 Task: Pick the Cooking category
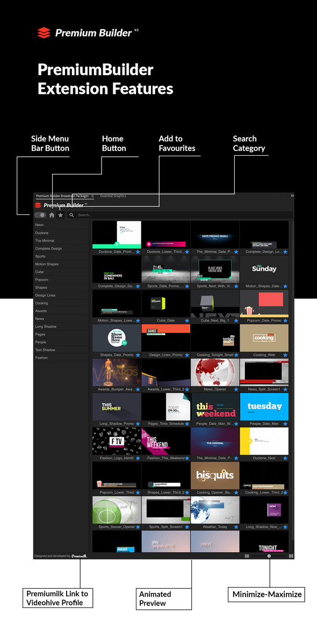62,303
